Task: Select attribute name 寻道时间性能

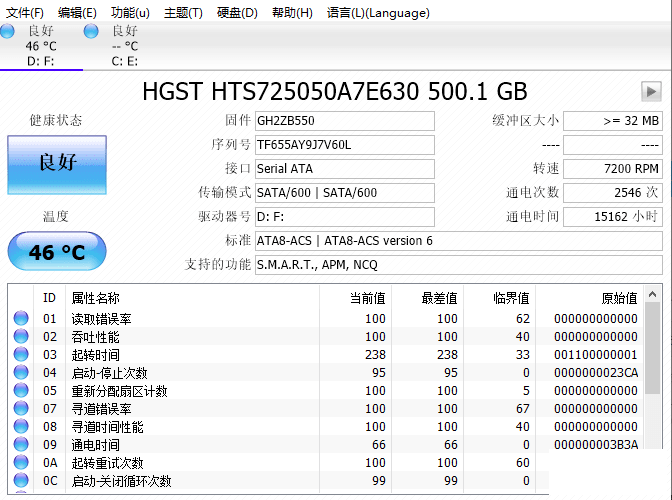Action: [x=108, y=427]
